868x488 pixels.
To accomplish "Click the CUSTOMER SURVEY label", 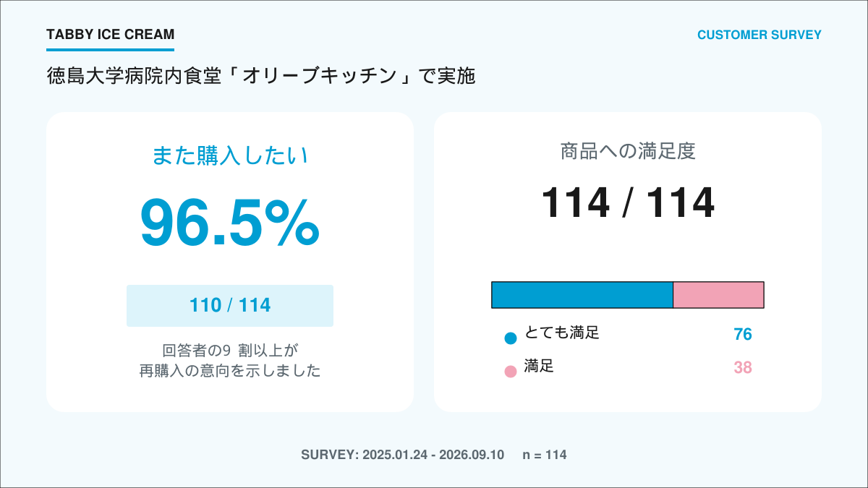I will (759, 35).
